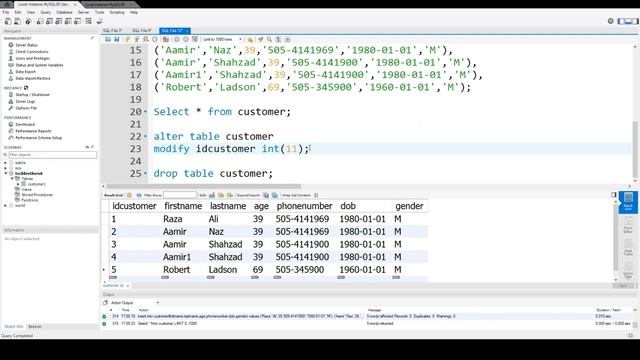The width and height of the screenshot is (640, 360).
Task: Open the performance Dashboard
Action: tap(25, 124)
